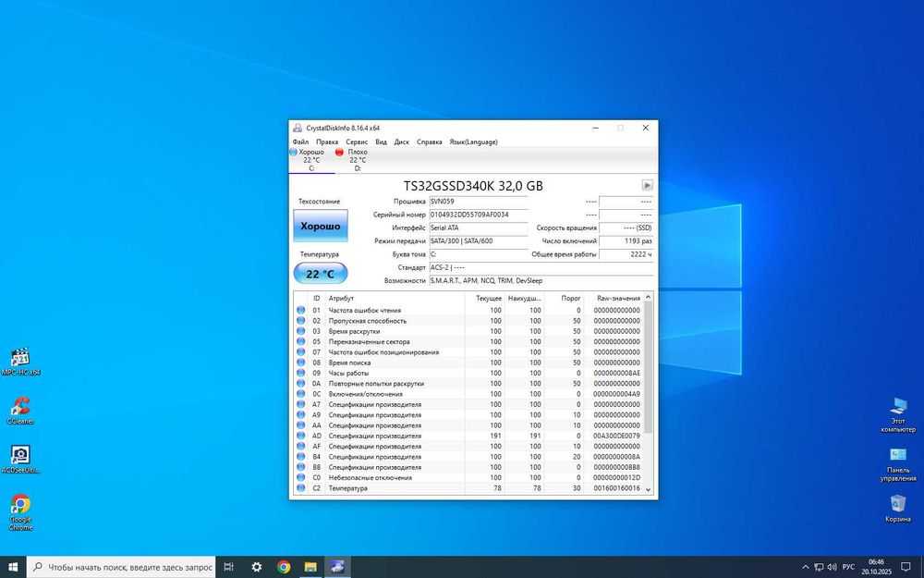Click the Хорошо health status button
Viewport: 924px width, 578px height.
321,226
